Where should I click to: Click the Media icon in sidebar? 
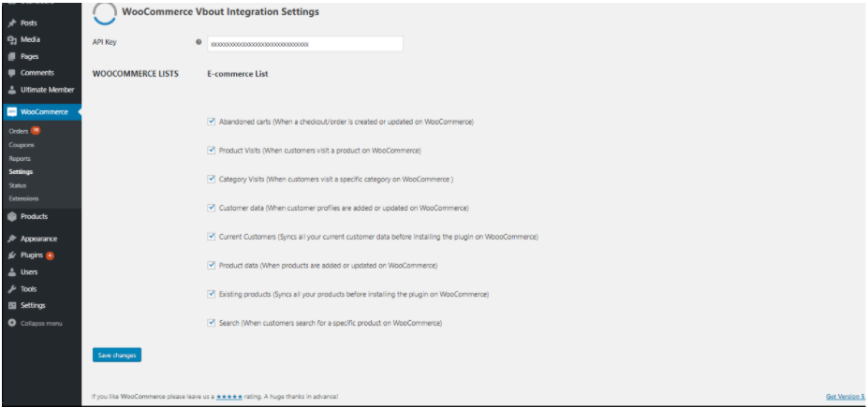[x=12, y=40]
